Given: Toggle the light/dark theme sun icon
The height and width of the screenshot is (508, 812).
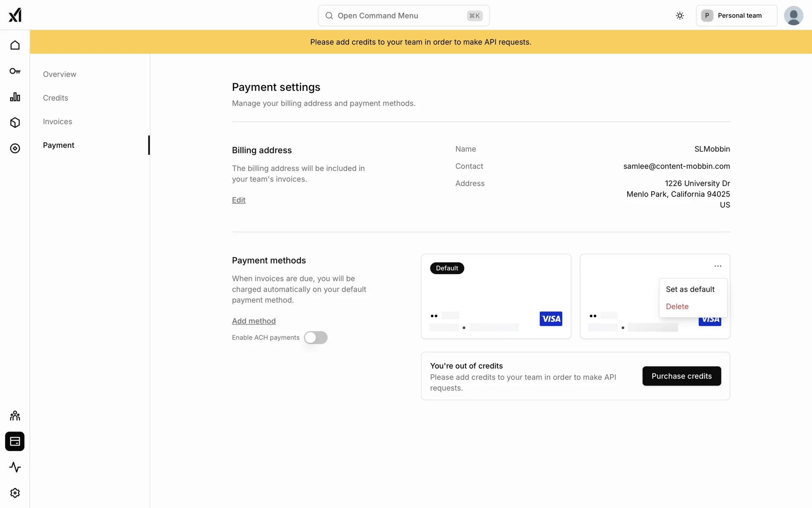Looking at the screenshot, I should [680, 16].
